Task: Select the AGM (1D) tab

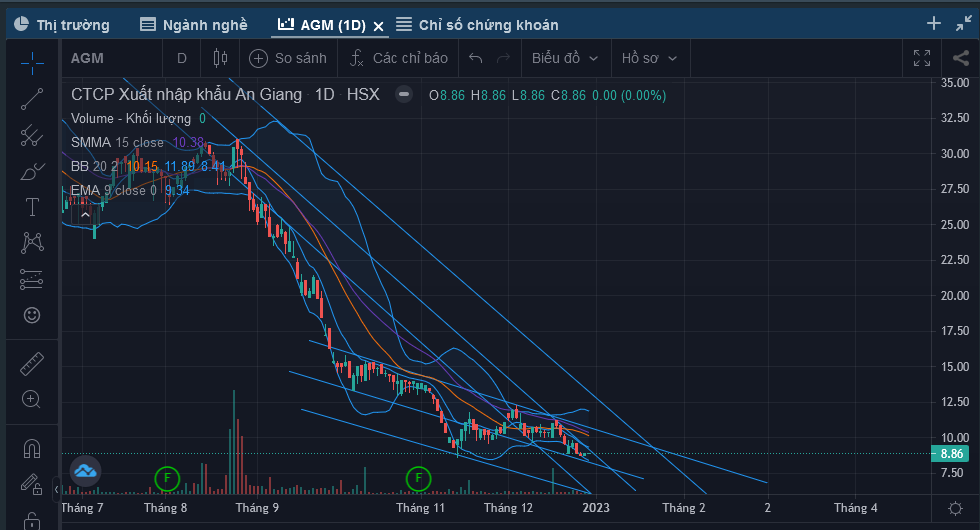Action: (x=322, y=25)
